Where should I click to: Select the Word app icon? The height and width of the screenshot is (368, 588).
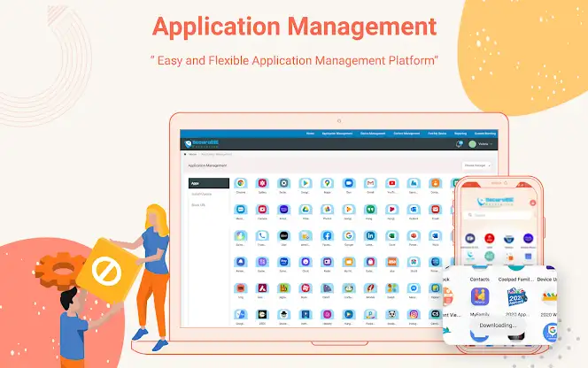coord(436,235)
